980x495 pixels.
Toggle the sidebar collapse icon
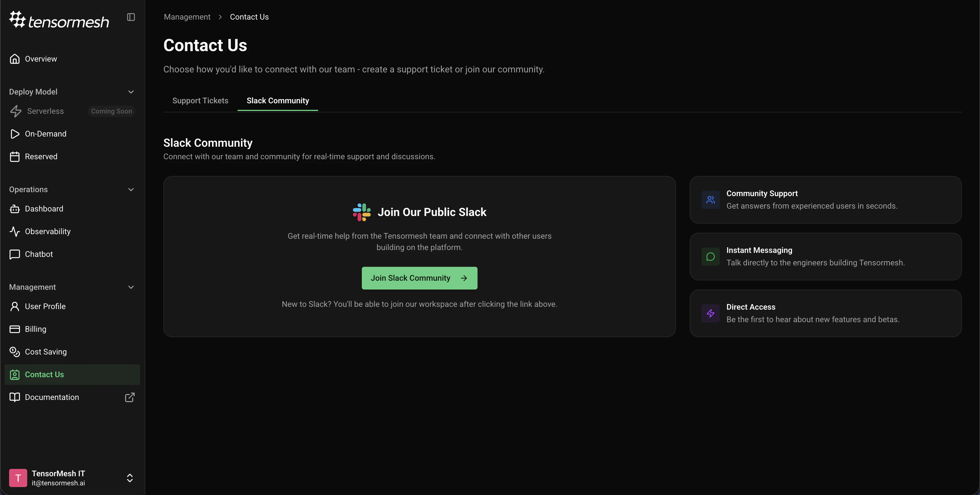131,17
